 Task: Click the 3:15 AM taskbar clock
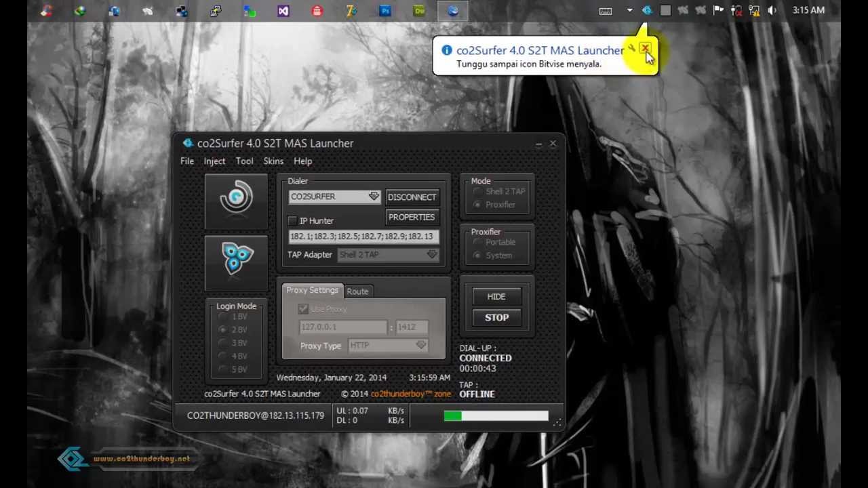click(x=808, y=11)
